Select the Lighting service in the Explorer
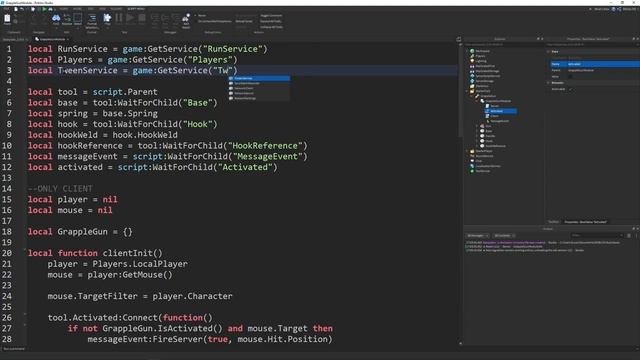 point(481,61)
